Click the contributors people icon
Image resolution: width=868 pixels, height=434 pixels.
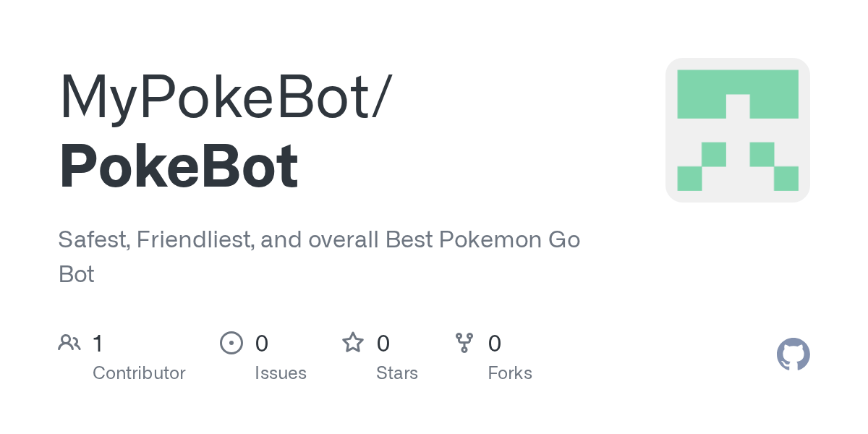click(x=69, y=342)
